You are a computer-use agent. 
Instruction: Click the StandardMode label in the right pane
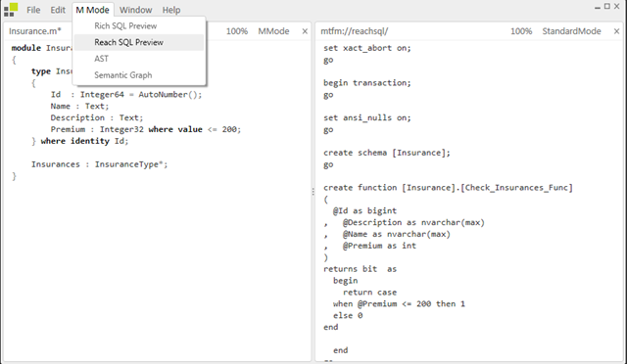(571, 31)
